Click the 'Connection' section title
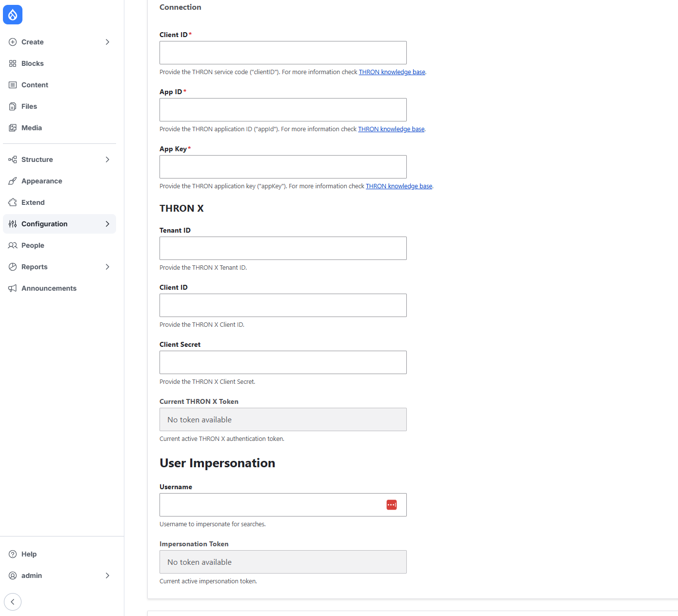 (x=180, y=7)
